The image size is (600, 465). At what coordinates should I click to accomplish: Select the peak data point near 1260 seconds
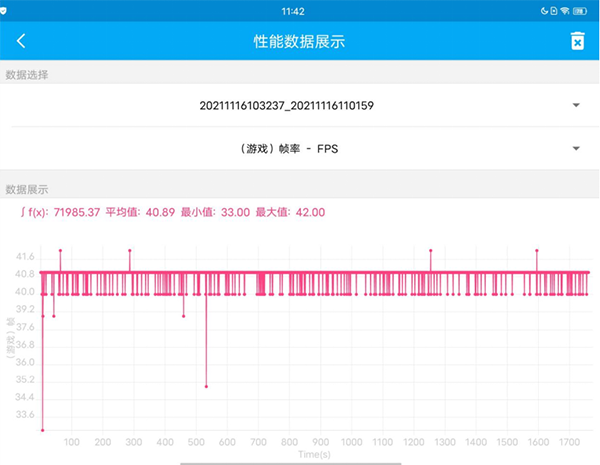click(430, 250)
